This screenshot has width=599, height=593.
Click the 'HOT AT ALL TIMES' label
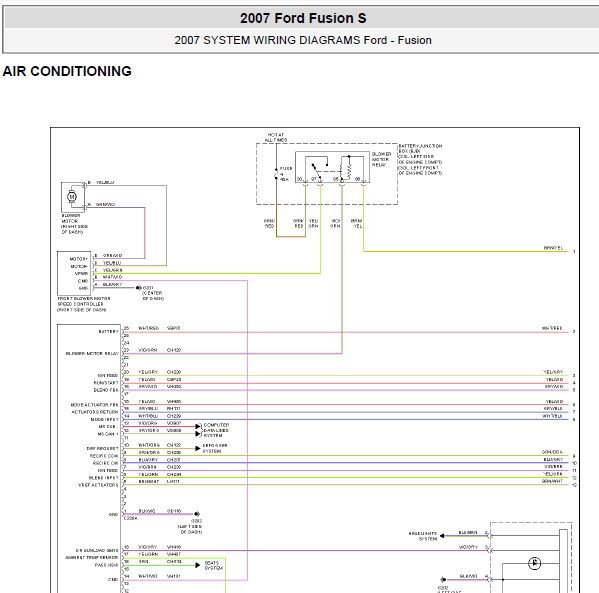click(x=276, y=138)
